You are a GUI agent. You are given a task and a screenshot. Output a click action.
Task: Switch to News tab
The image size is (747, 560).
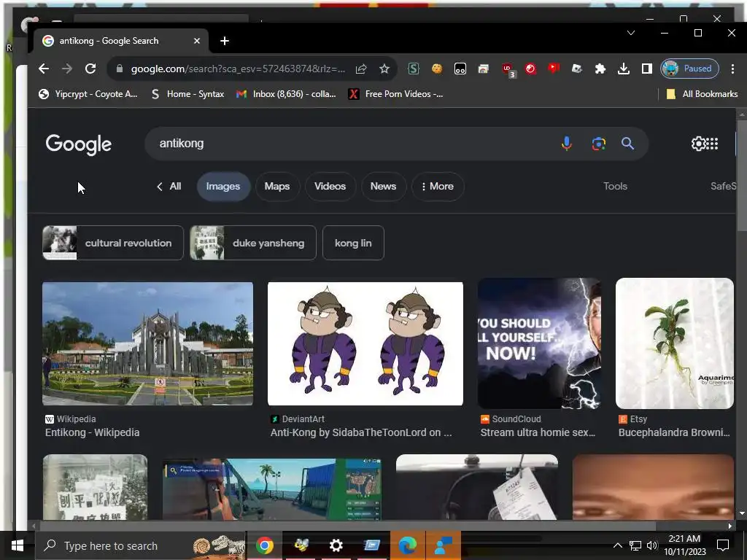pos(383,186)
